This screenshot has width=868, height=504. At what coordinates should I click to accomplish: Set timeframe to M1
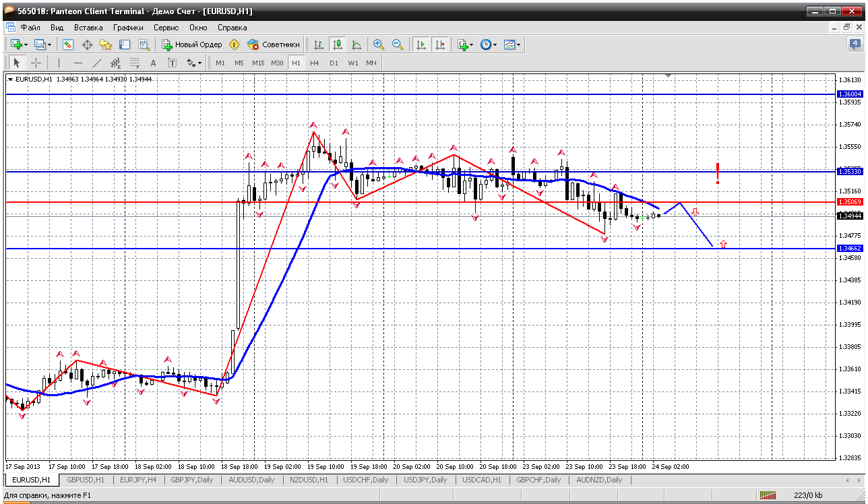click(220, 63)
